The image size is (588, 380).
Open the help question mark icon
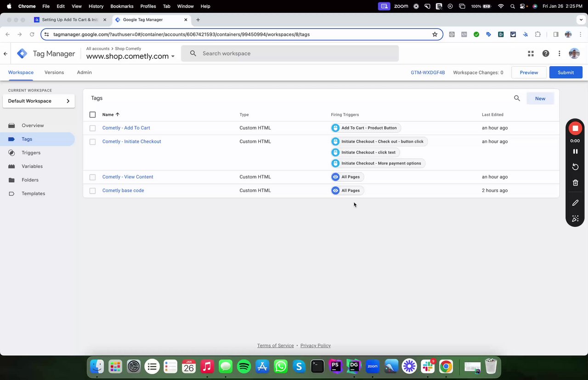point(545,54)
